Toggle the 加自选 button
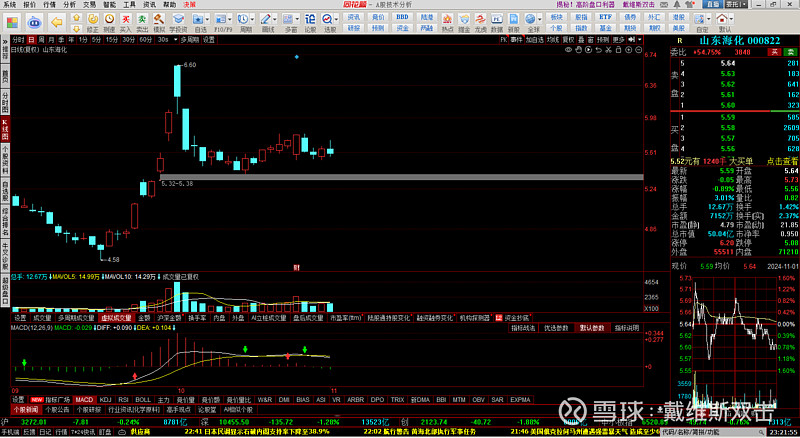The image size is (800, 438). (535, 39)
